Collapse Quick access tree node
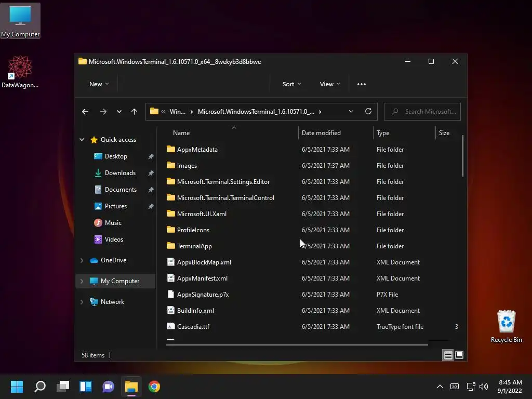532x399 pixels. coord(82,139)
